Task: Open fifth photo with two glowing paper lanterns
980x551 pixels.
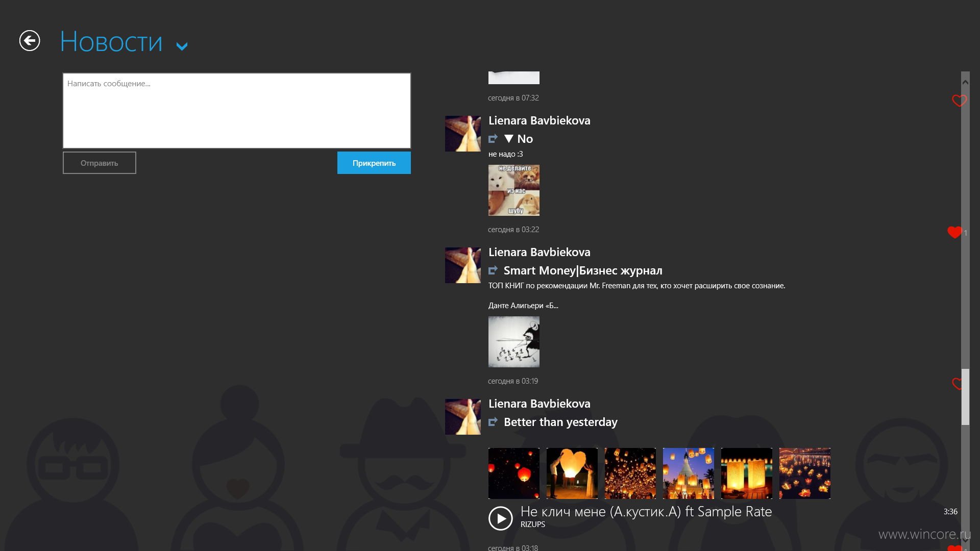Action: 747,473
